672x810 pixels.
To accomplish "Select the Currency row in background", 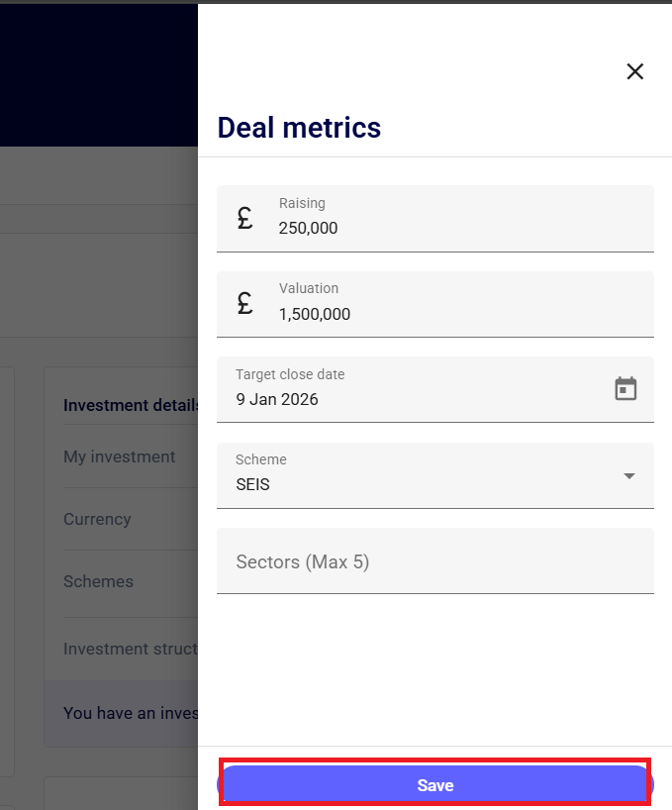I will [x=97, y=519].
